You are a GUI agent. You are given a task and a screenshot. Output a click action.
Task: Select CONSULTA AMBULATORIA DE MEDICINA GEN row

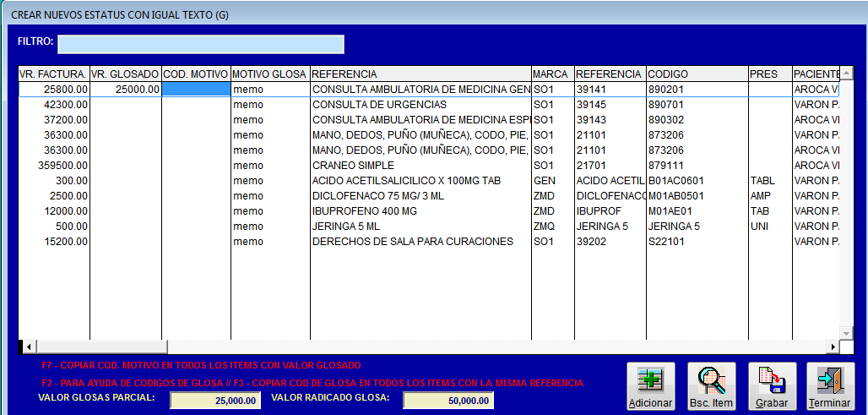coord(420,90)
